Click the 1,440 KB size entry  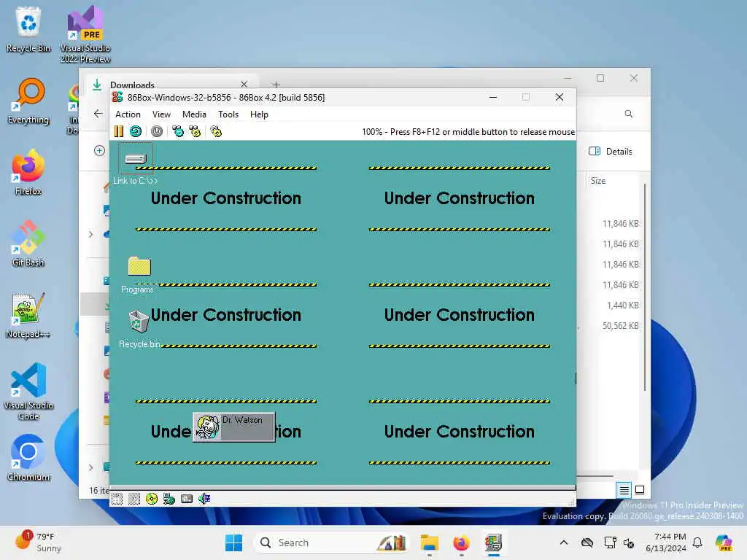click(623, 306)
